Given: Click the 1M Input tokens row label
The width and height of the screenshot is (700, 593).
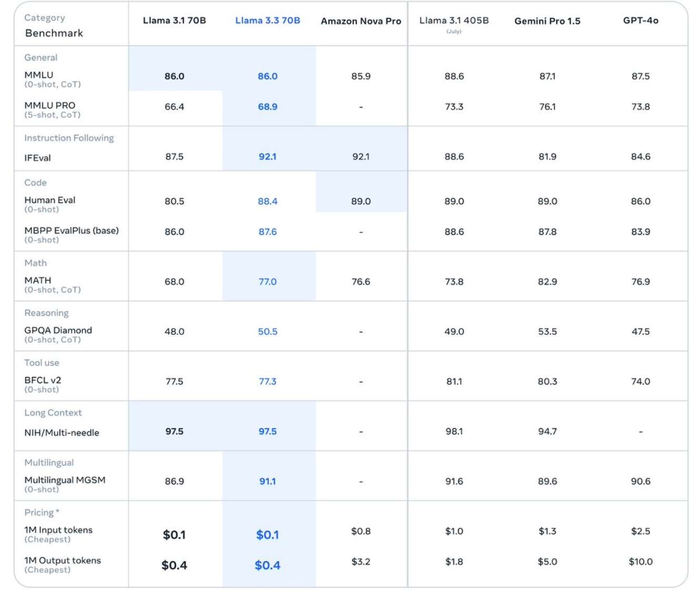Looking at the screenshot, I should coord(58,530).
